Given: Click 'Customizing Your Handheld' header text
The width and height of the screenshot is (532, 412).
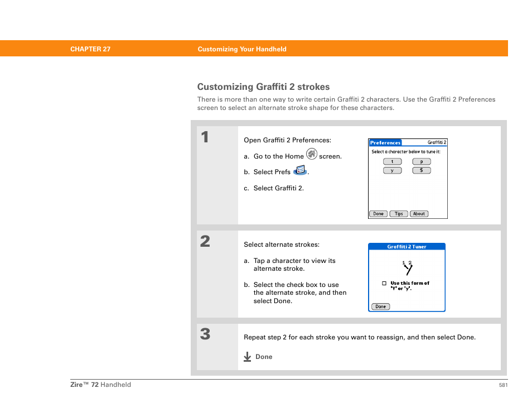Looking at the screenshot, I should click(242, 49).
